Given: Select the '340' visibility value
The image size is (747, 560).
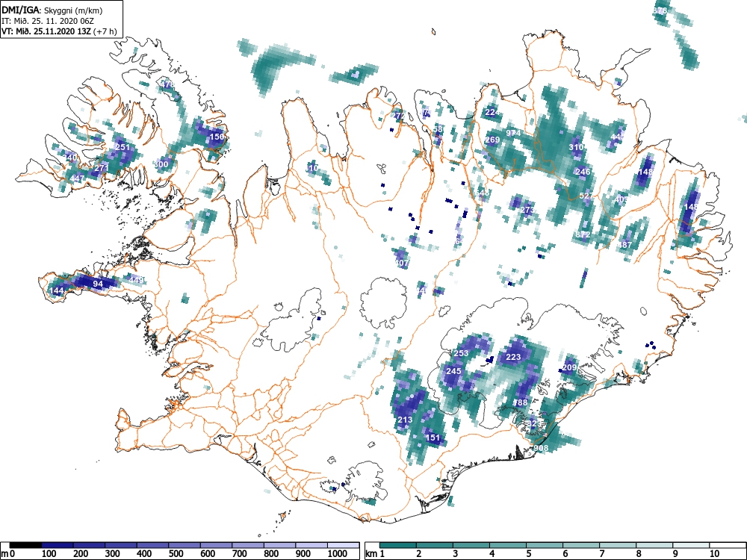Looking at the screenshot, I should [70, 158].
